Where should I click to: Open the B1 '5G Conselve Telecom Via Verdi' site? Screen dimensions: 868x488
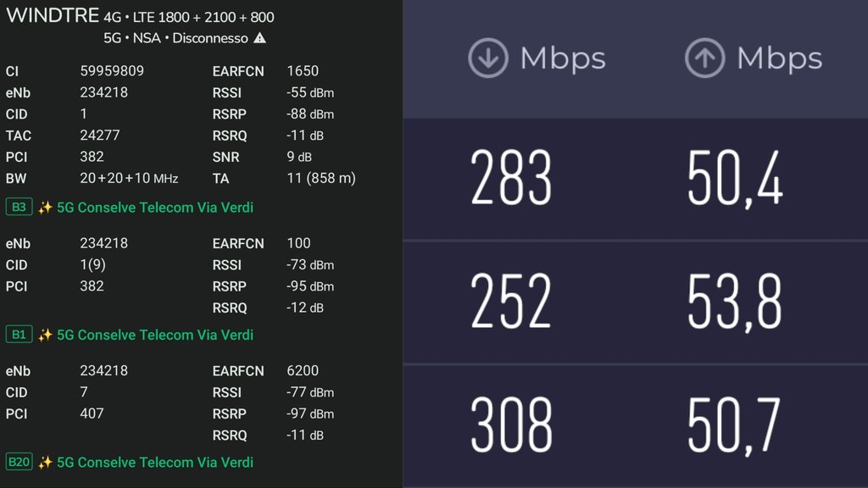tap(154, 335)
